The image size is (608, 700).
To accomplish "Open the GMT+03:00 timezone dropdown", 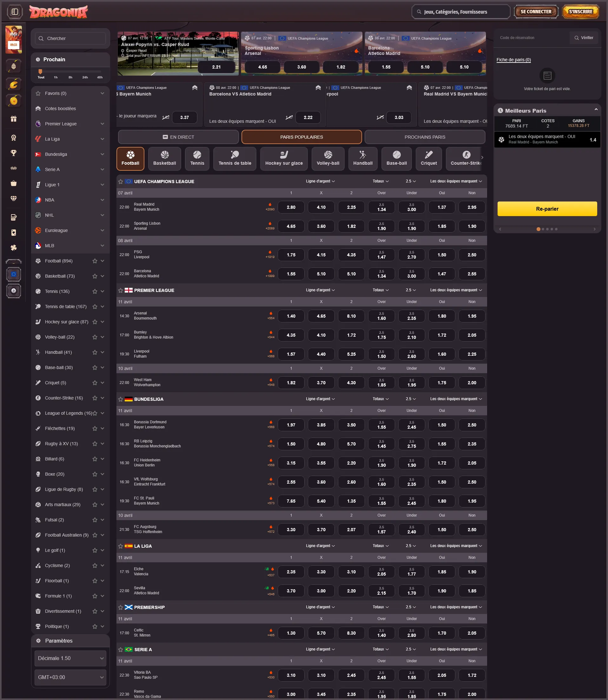I will [x=70, y=677].
